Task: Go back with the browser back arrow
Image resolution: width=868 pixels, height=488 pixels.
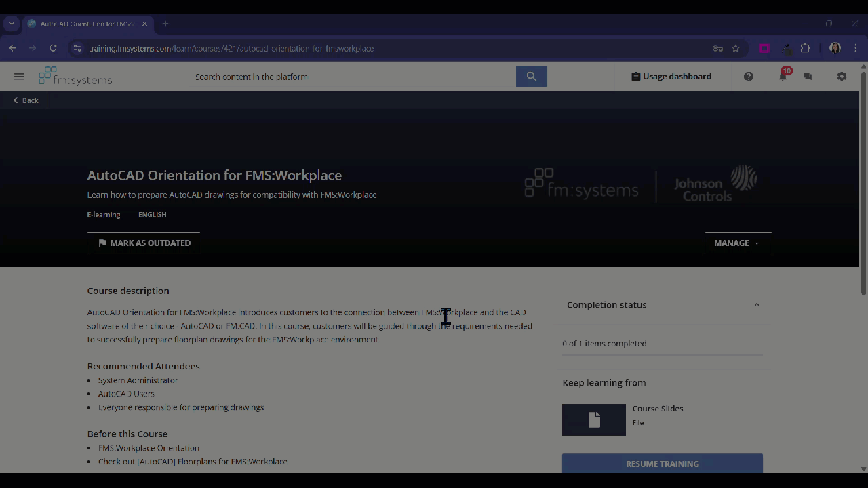Action: tap(12, 48)
